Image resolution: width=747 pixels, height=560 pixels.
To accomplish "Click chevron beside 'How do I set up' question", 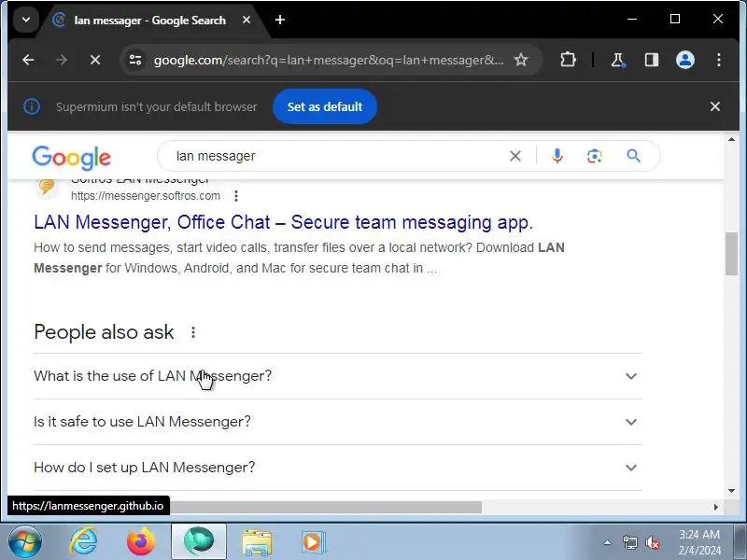I will point(631,468).
